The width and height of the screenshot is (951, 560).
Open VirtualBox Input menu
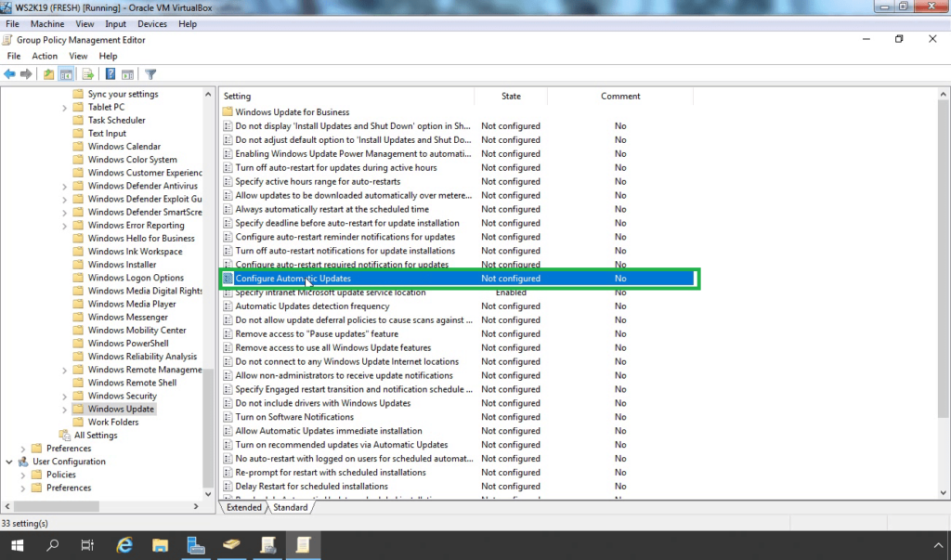(x=115, y=23)
